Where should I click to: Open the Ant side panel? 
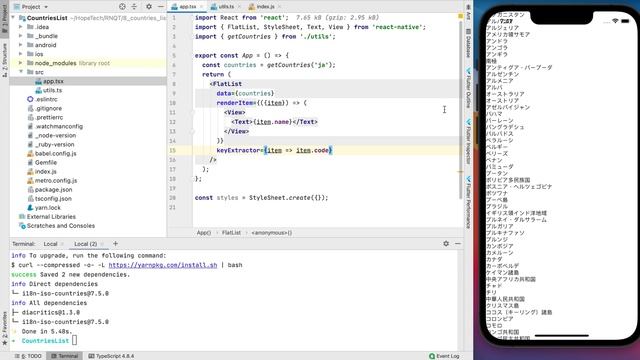[x=469, y=12]
